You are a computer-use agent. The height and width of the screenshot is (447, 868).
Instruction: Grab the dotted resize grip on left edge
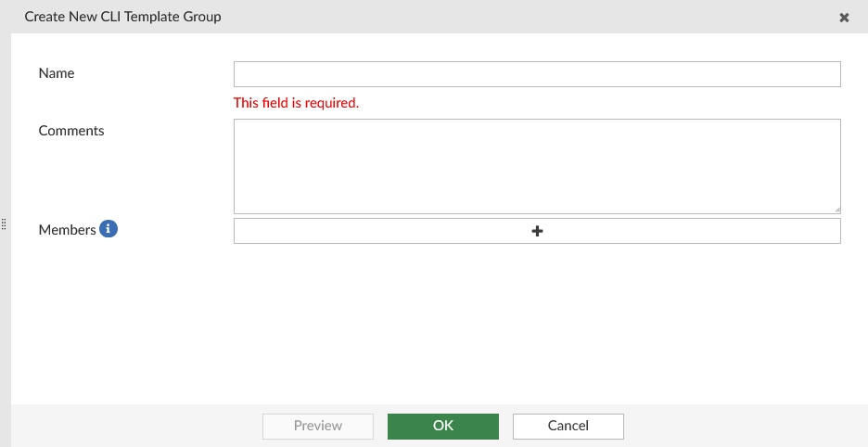coord(5,224)
